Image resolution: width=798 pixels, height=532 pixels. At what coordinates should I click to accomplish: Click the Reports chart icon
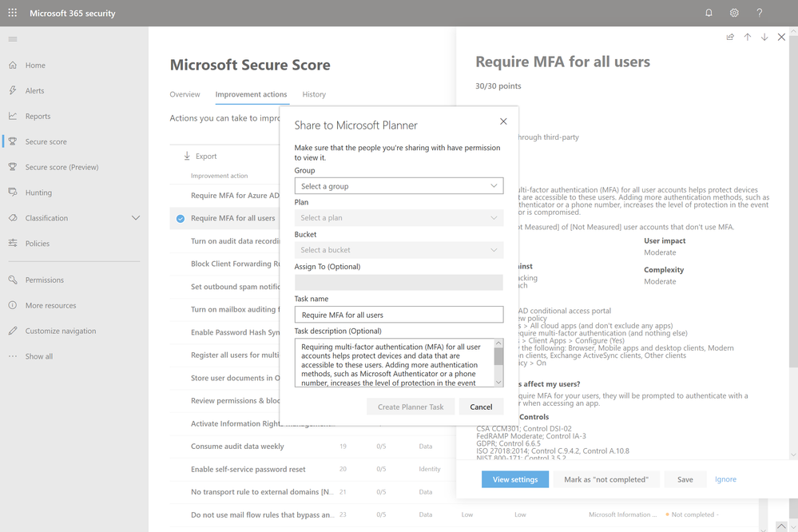[13, 116]
